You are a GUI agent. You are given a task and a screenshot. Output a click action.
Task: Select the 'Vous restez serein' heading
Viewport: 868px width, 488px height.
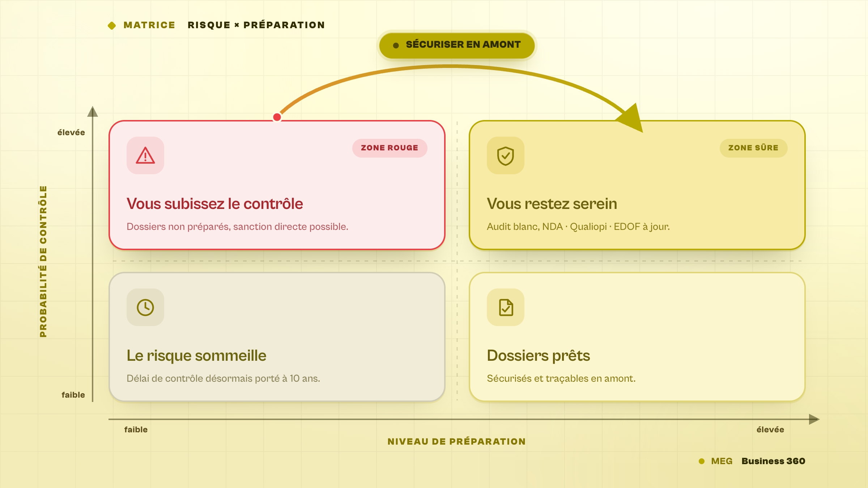552,204
